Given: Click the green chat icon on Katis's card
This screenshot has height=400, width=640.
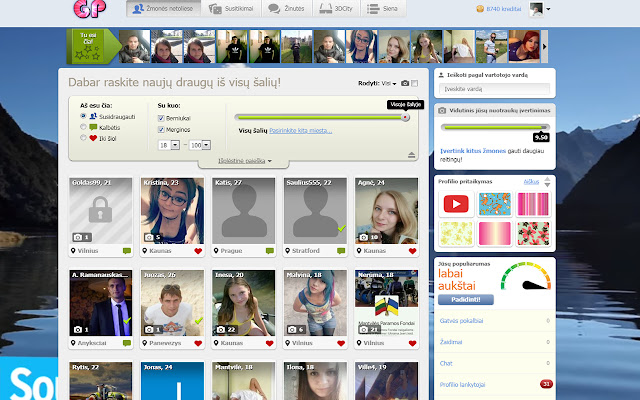Looking at the screenshot, I should coord(270,251).
